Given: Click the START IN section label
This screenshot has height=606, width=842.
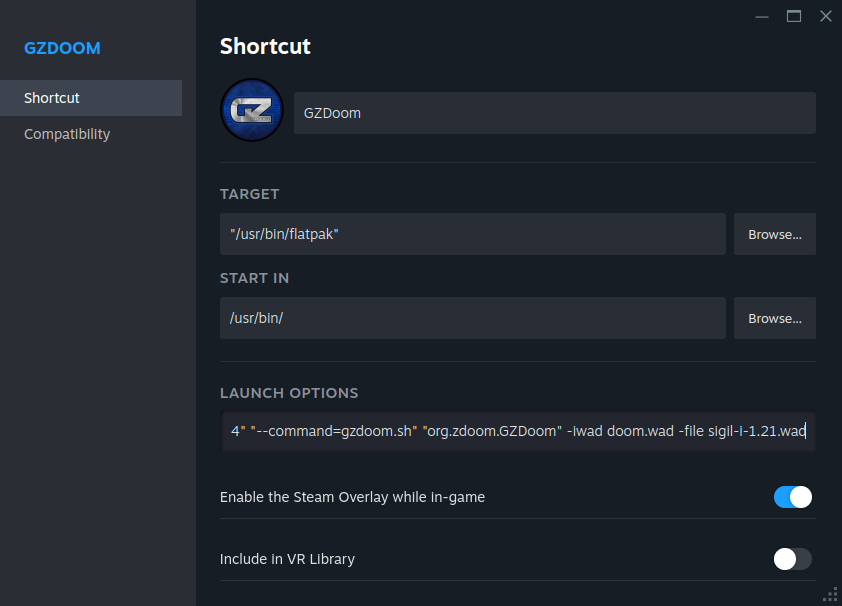Looking at the screenshot, I should (255, 278).
